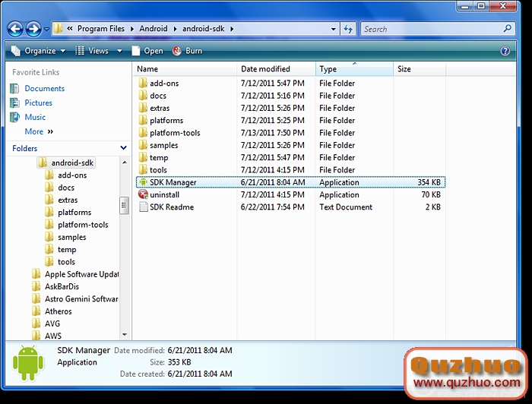Click the SDK Manager Android icon in file list

[144, 182]
